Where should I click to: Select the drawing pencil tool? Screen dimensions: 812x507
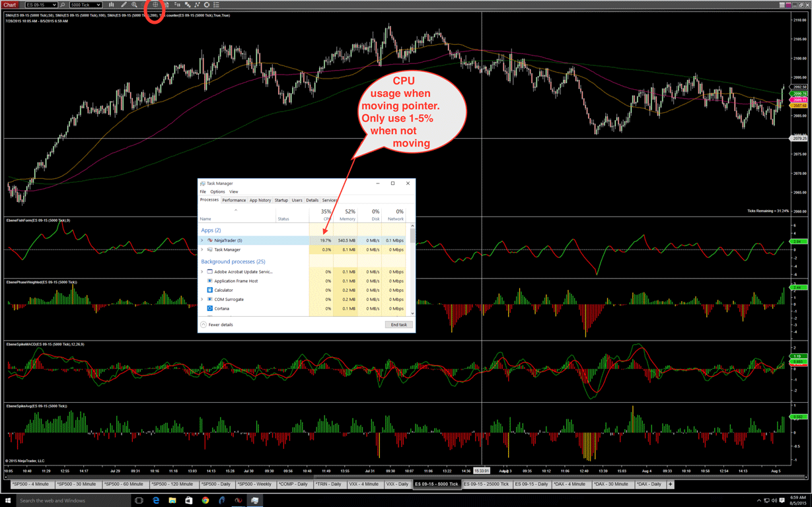[x=124, y=5]
